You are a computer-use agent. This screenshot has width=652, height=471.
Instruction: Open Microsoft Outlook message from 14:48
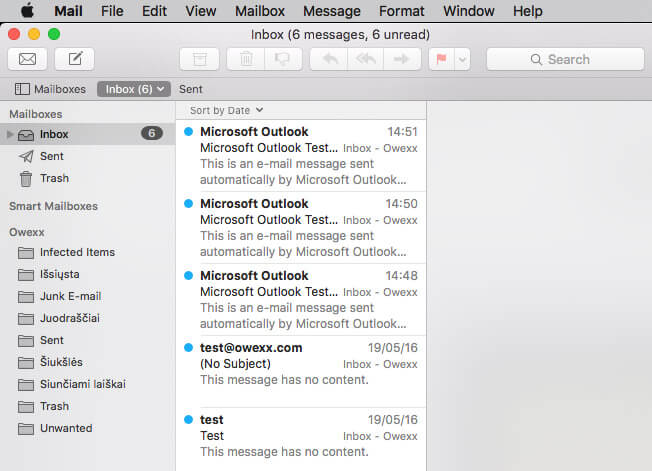(x=301, y=299)
